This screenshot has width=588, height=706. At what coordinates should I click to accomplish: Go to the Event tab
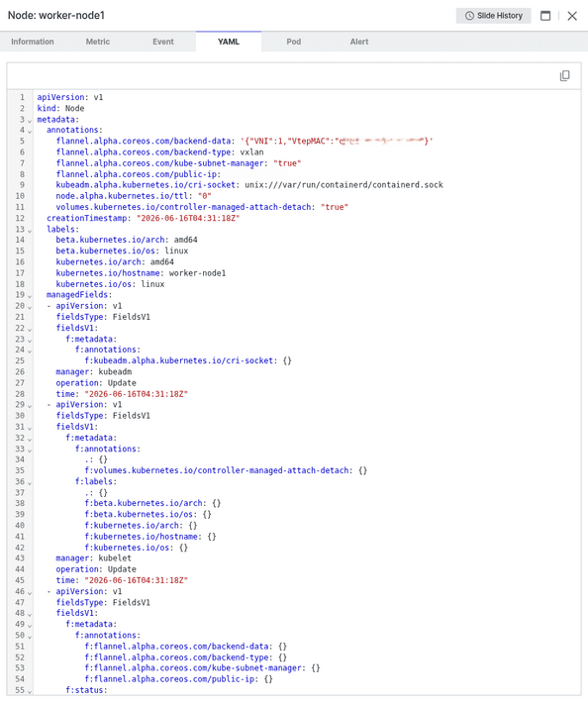tap(163, 42)
